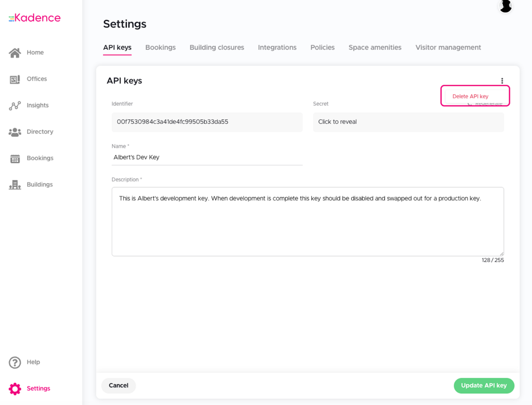
Task: Go to the Integrations tab
Action: [x=277, y=47]
